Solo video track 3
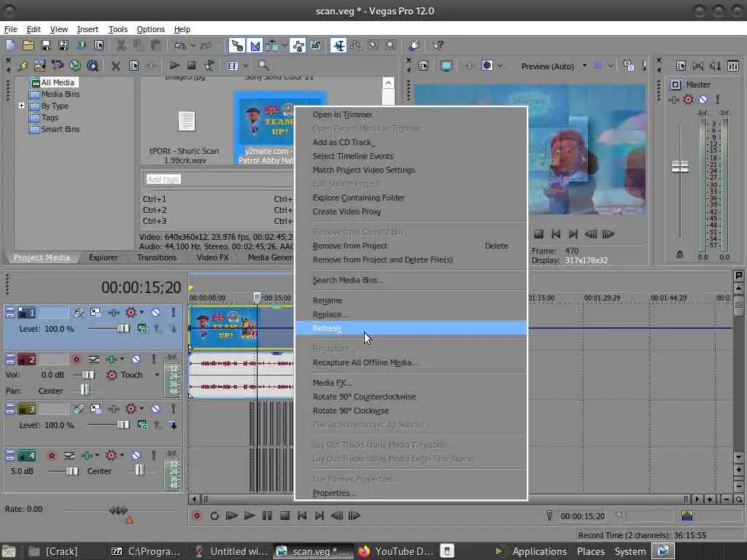Image resolution: width=747 pixels, height=560 pixels. (174, 408)
